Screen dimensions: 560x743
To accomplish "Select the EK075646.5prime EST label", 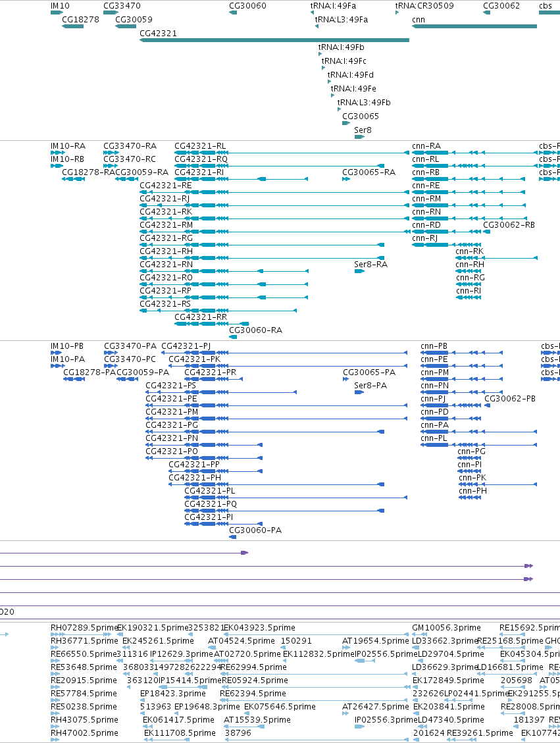I will (x=280, y=706).
